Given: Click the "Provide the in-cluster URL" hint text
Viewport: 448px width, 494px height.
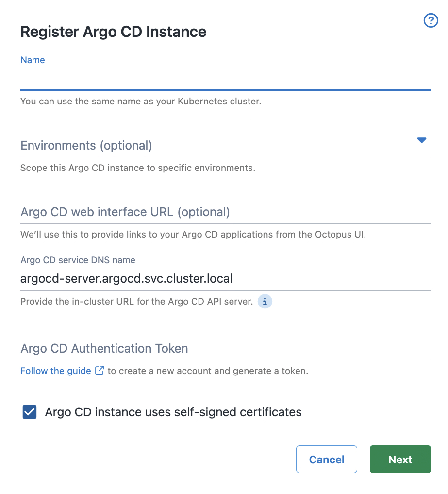Looking at the screenshot, I should [x=136, y=301].
